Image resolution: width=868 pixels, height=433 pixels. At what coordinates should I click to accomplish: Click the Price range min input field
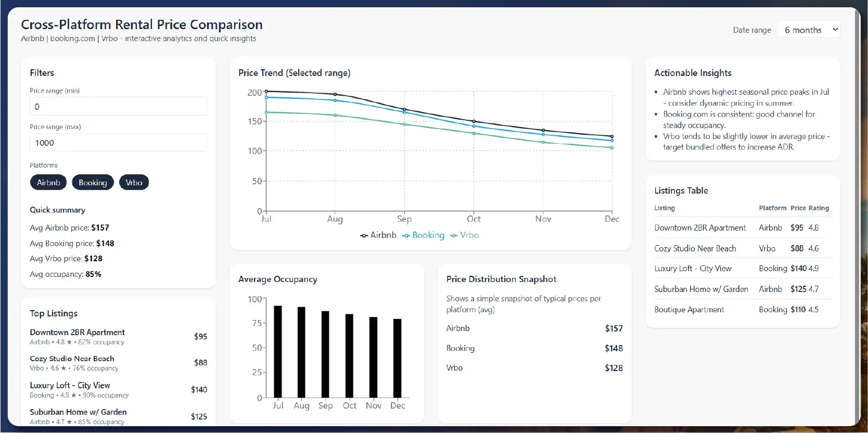pyautogui.click(x=118, y=107)
